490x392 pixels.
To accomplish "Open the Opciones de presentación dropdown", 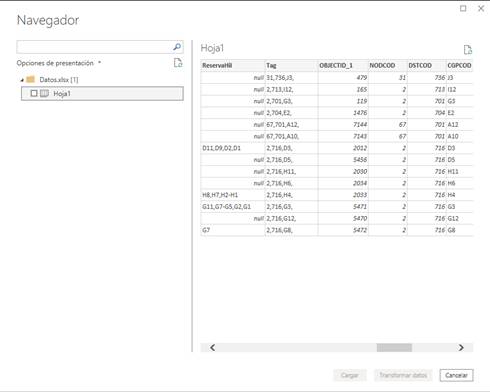I will 99,63.
